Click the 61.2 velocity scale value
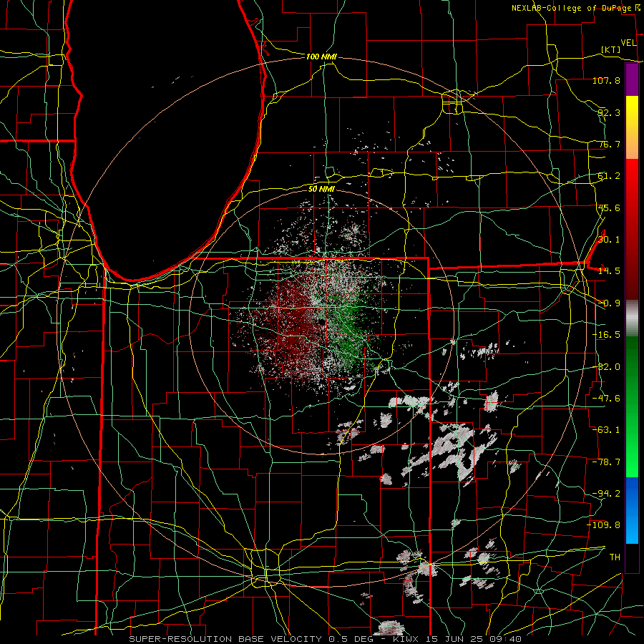Viewport: 644px width, 644px height. tap(609, 176)
